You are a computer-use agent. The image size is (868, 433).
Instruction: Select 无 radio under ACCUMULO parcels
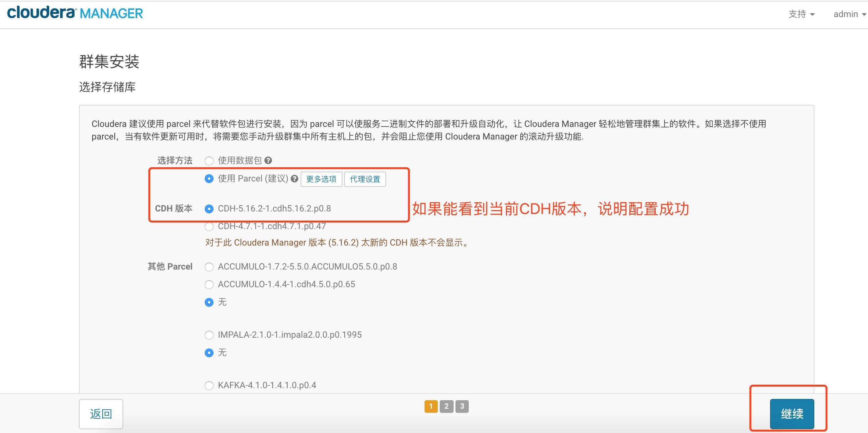[x=209, y=302]
